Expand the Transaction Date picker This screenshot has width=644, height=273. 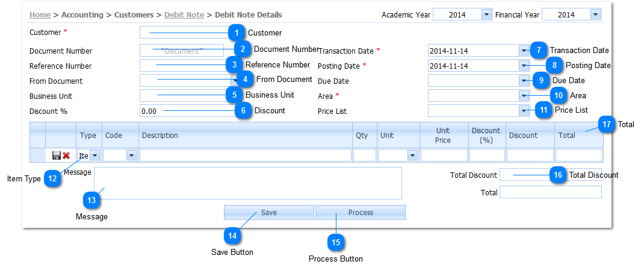coord(524,51)
